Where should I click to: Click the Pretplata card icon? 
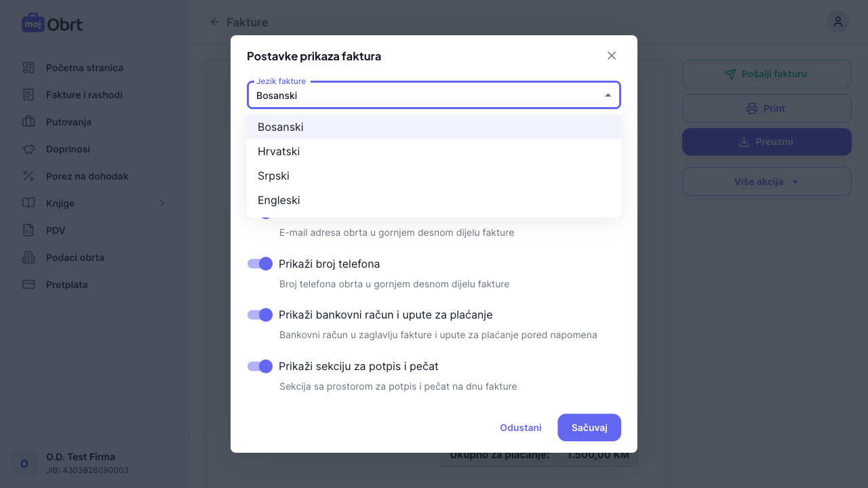pos(28,285)
